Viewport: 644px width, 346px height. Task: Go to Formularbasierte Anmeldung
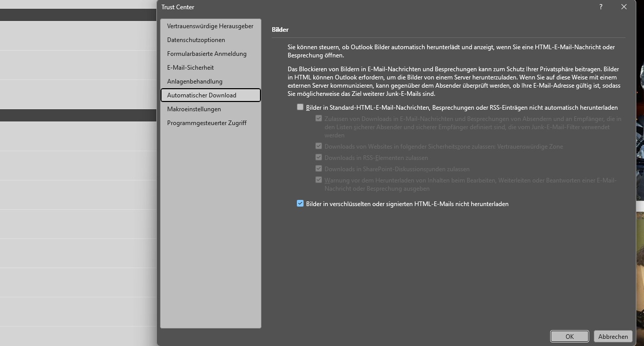coord(210,53)
